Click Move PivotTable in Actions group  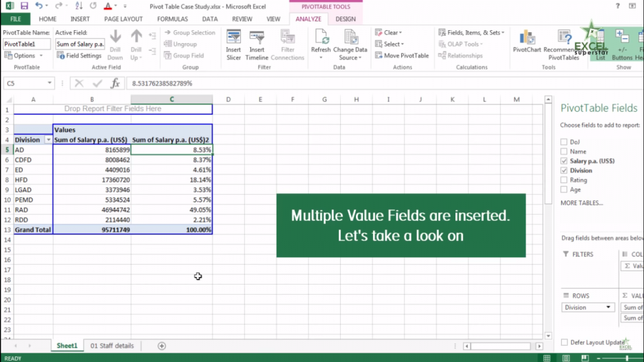point(402,55)
